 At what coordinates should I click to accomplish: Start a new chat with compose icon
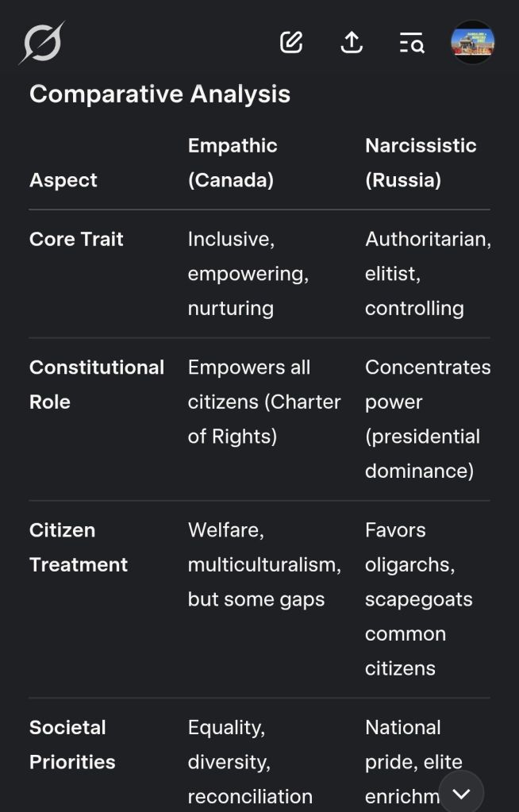291,42
